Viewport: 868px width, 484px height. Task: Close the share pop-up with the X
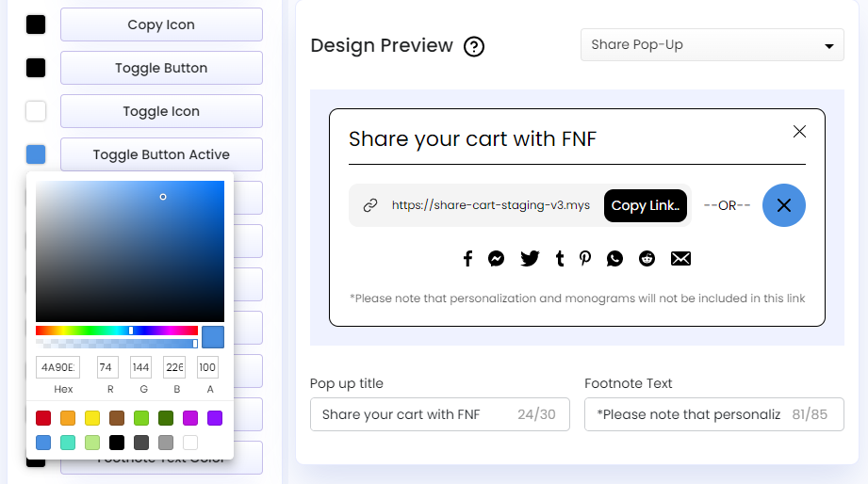click(799, 132)
